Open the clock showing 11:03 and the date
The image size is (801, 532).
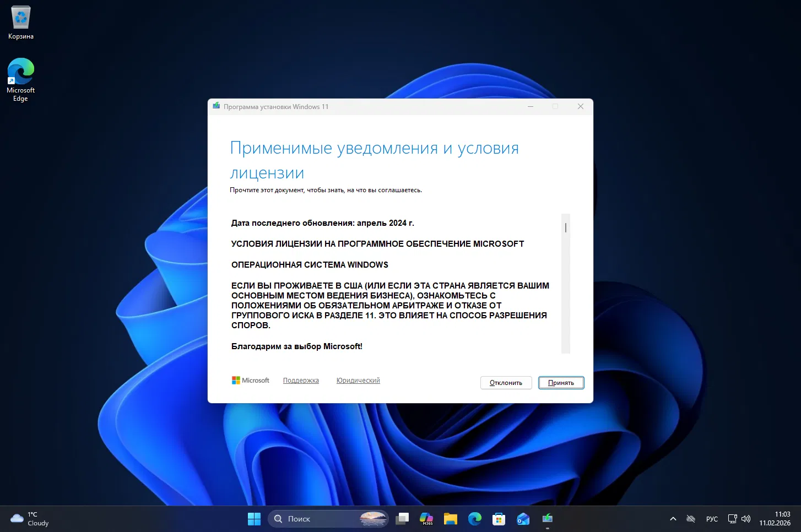point(775,519)
